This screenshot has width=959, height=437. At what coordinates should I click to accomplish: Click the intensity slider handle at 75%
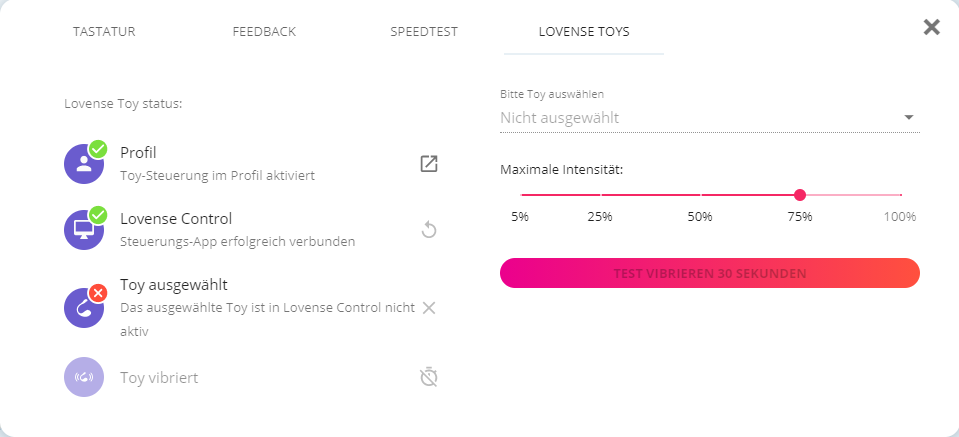[800, 195]
